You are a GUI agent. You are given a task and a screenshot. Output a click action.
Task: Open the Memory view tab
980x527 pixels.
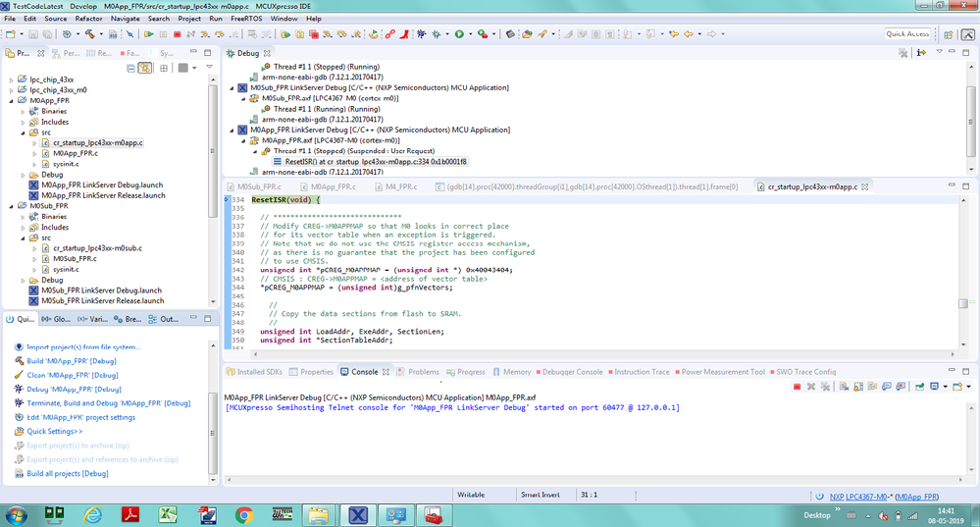click(x=516, y=372)
